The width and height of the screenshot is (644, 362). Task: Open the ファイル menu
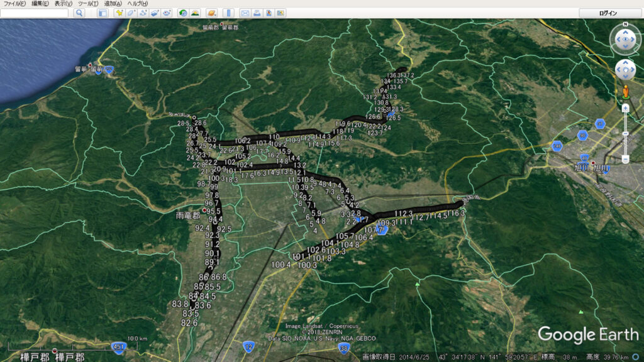15,4
